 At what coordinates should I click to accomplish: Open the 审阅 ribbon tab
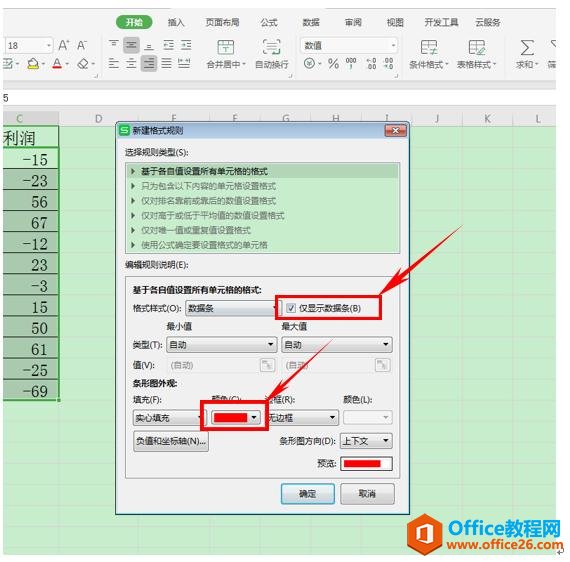[x=353, y=23]
